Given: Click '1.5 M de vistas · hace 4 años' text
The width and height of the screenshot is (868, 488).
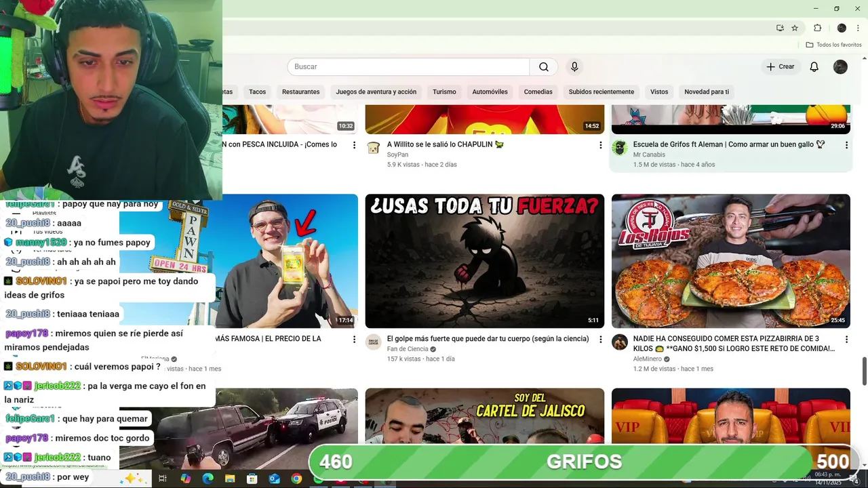Looking at the screenshot, I should tap(674, 165).
